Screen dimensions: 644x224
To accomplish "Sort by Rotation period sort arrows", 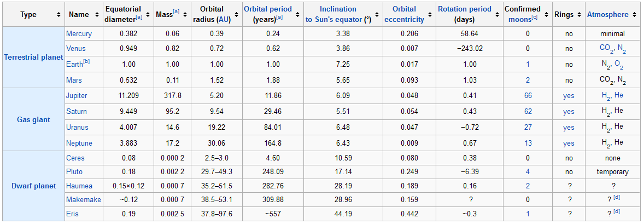I will pos(496,14).
